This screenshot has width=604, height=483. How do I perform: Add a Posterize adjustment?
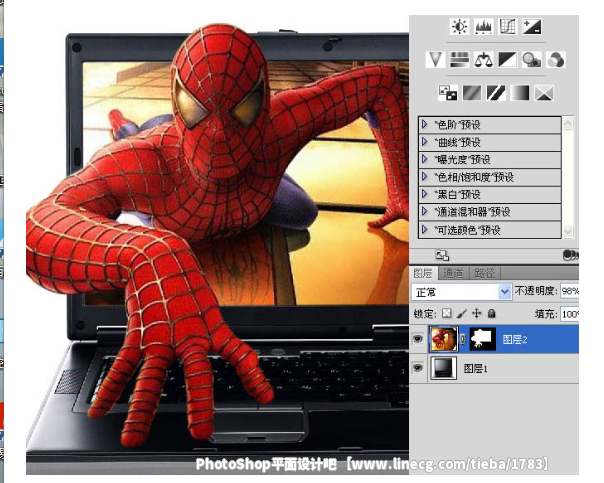(472, 93)
